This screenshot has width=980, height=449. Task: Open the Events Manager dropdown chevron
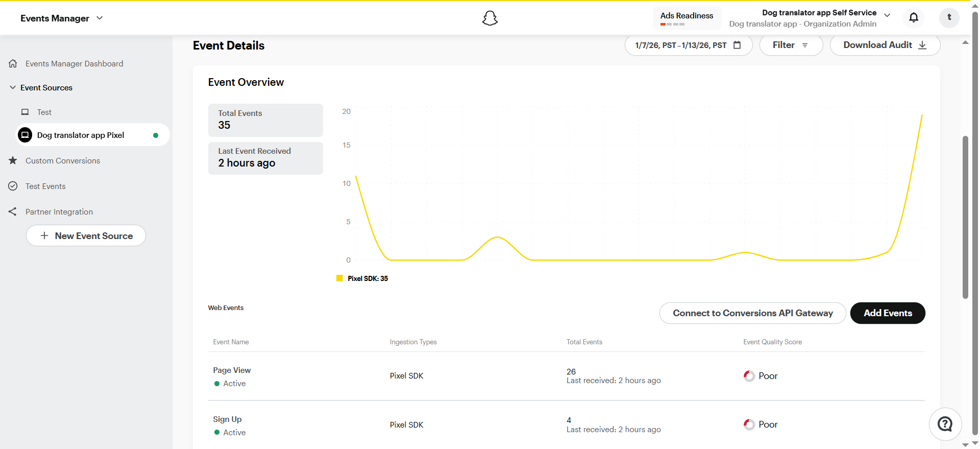[x=100, y=18]
